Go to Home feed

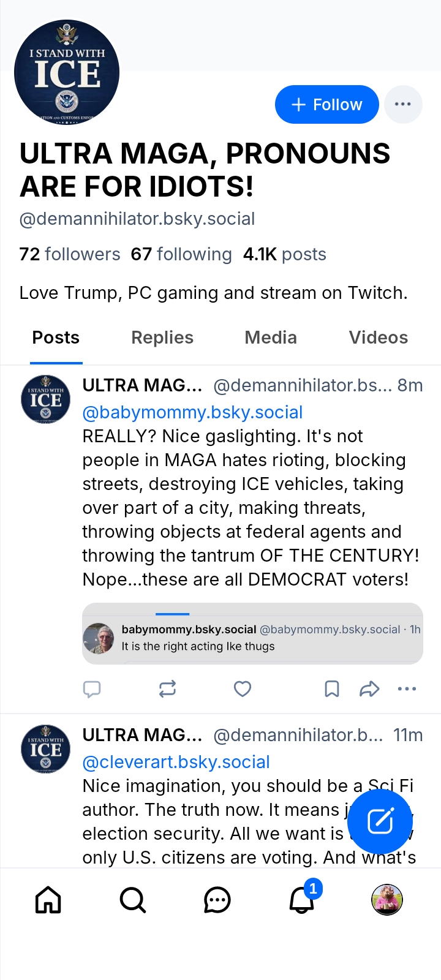(x=48, y=900)
